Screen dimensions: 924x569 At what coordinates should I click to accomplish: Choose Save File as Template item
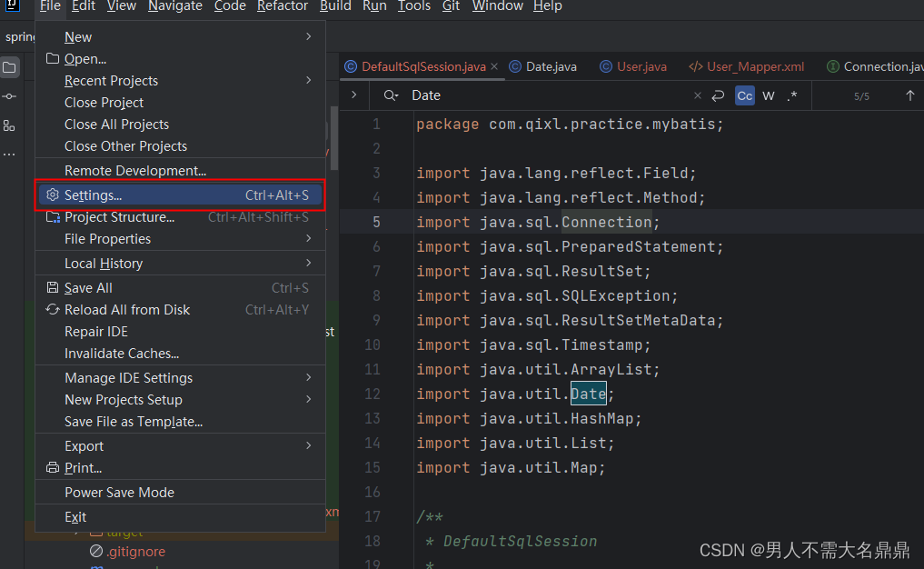[180, 422]
